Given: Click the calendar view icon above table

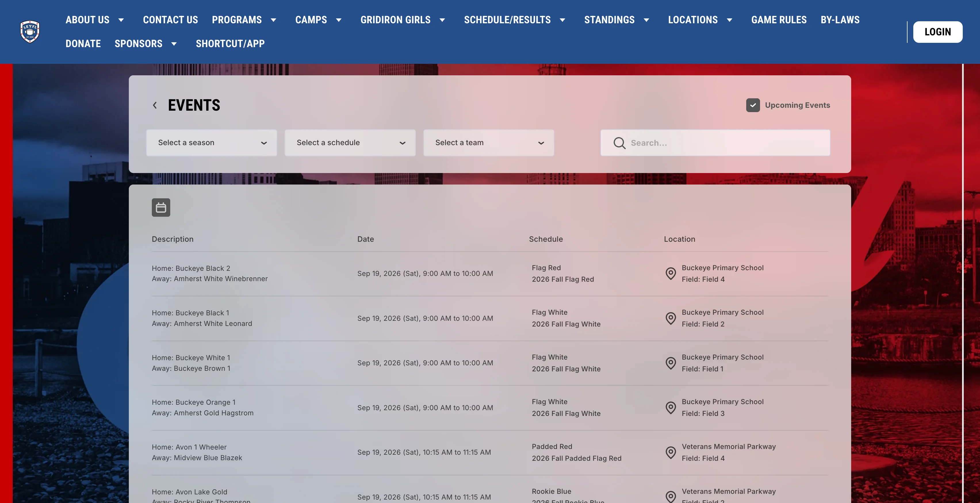Looking at the screenshot, I should click(161, 208).
